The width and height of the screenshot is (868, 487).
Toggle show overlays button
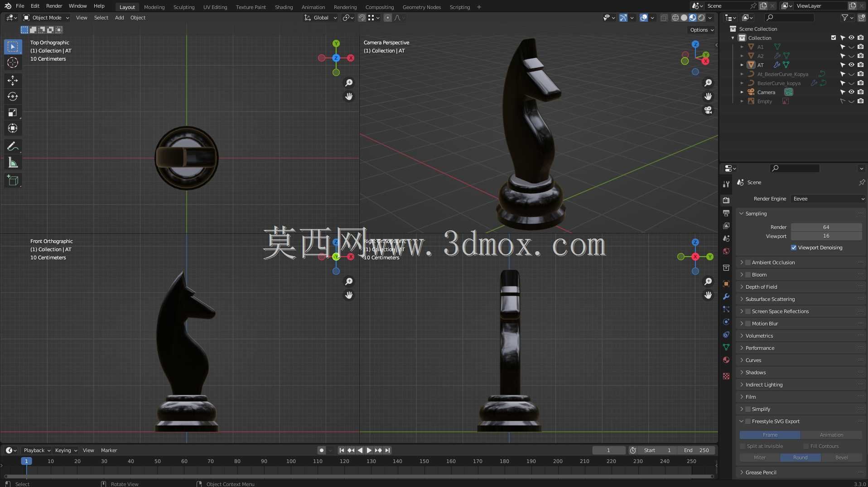643,18
